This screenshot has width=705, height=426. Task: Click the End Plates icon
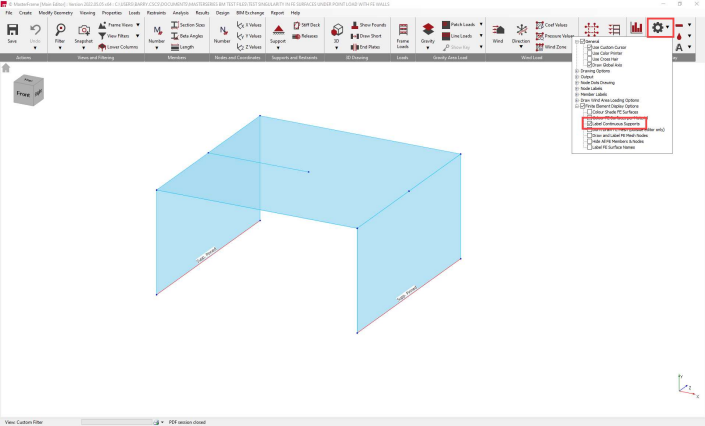(355, 47)
